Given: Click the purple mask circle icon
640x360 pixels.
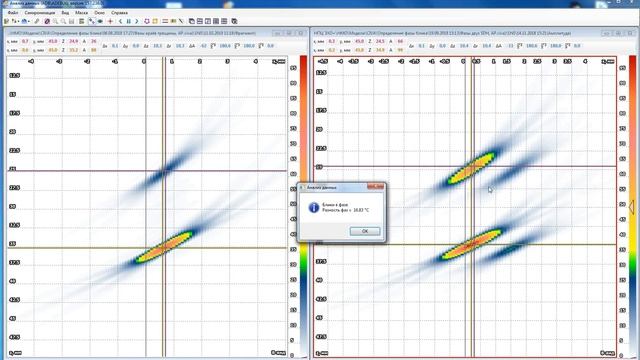Looking at the screenshot, I should (x=47, y=21).
